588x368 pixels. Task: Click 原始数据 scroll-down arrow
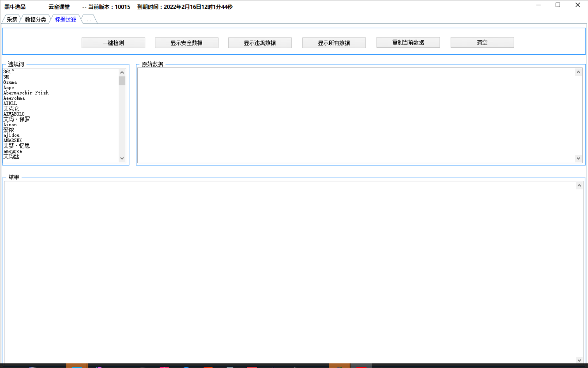(x=578, y=158)
